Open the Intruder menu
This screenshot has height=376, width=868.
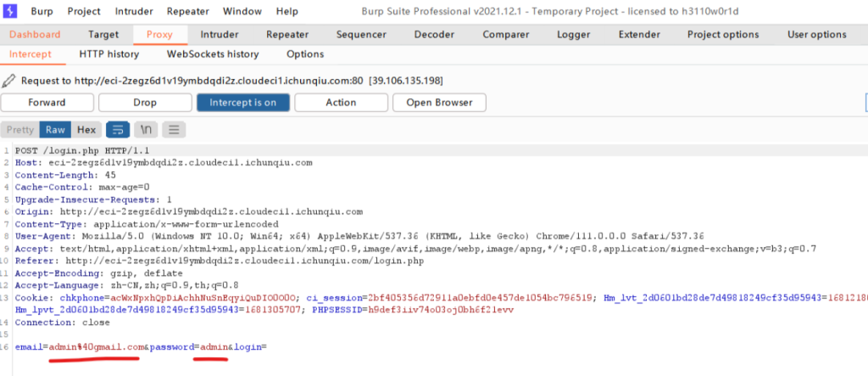pos(134,11)
